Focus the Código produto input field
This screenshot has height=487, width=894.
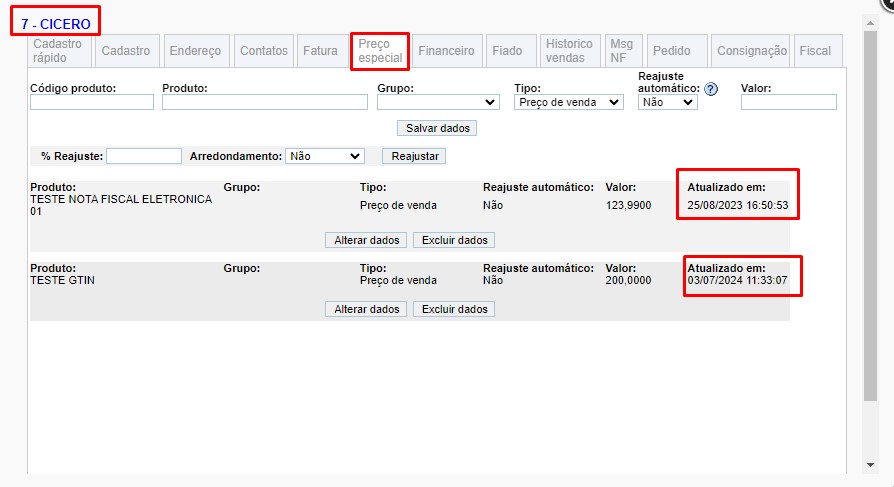coord(92,102)
